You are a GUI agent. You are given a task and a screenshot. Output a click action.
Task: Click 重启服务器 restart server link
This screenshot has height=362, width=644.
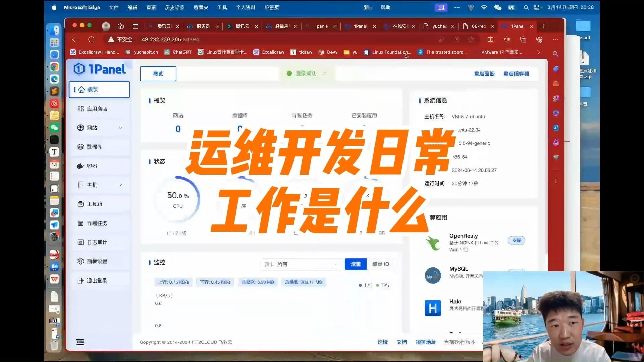point(516,74)
